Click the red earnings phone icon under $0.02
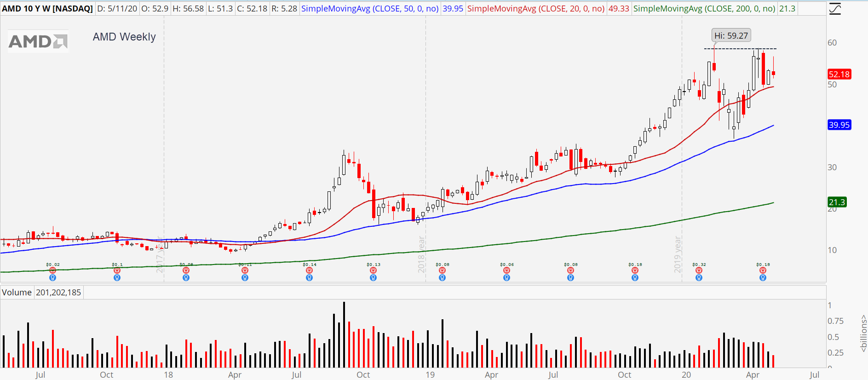868x380 pixels. [52, 271]
